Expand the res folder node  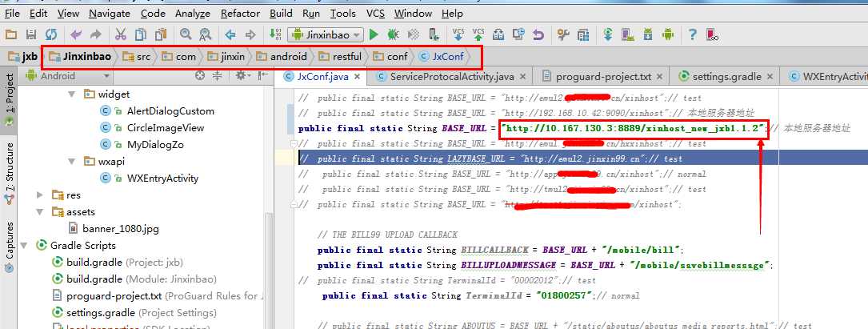pyautogui.click(x=39, y=195)
